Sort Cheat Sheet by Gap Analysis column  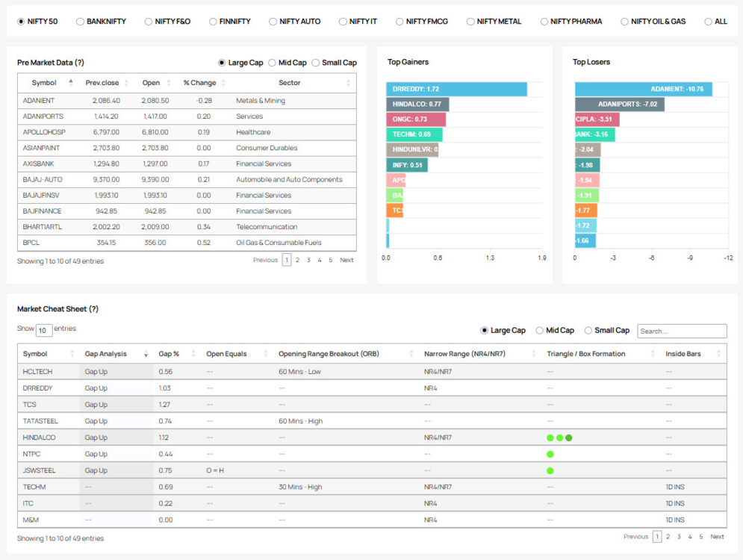tap(105, 354)
